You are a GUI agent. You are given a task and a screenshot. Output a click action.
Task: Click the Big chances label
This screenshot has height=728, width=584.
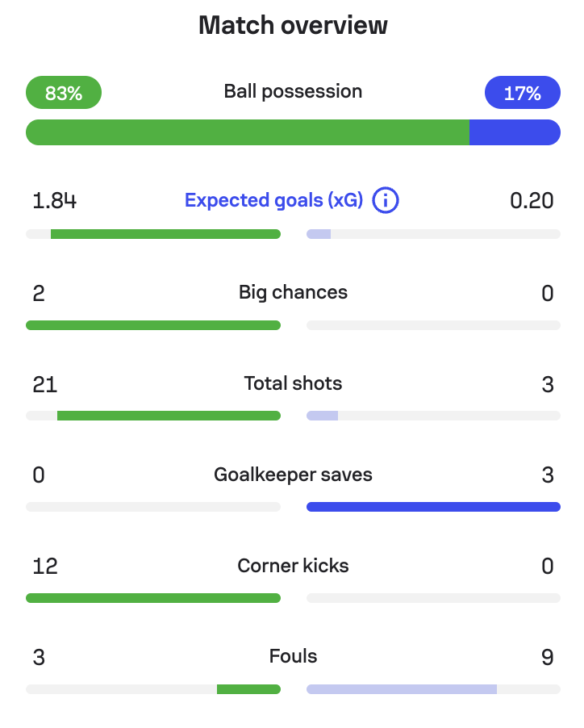(293, 292)
